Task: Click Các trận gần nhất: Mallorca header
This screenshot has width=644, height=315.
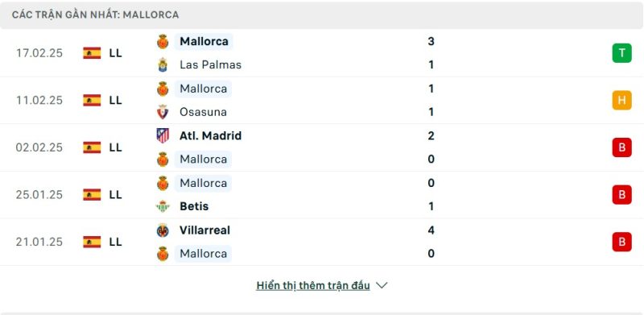Action: [95, 15]
